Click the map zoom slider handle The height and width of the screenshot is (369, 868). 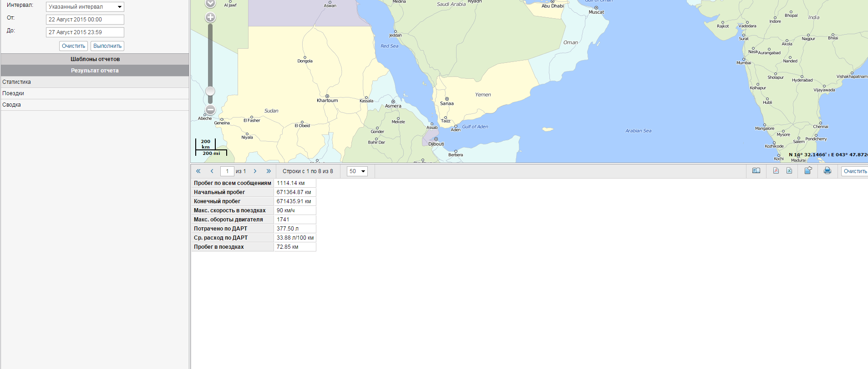[x=210, y=91]
